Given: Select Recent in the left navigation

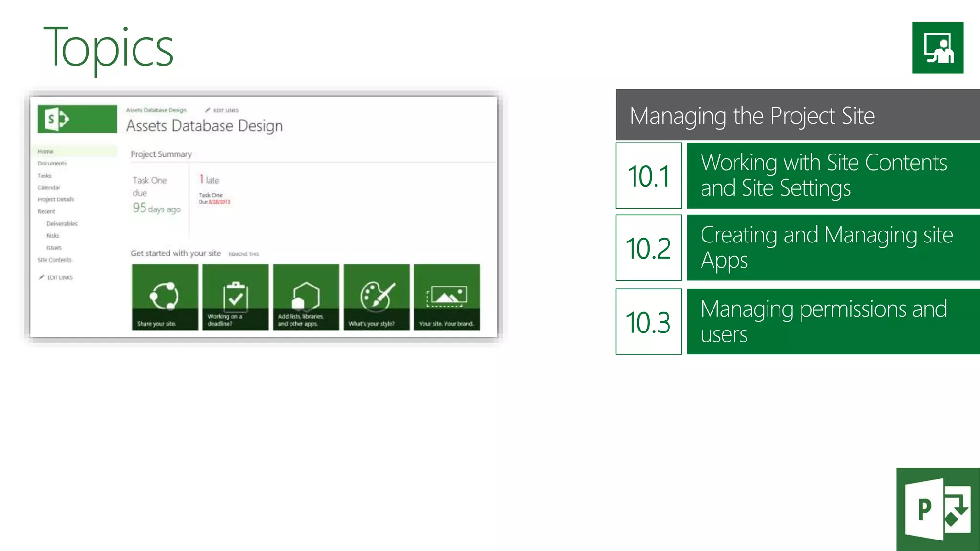Looking at the screenshot, I should (46, 211).
